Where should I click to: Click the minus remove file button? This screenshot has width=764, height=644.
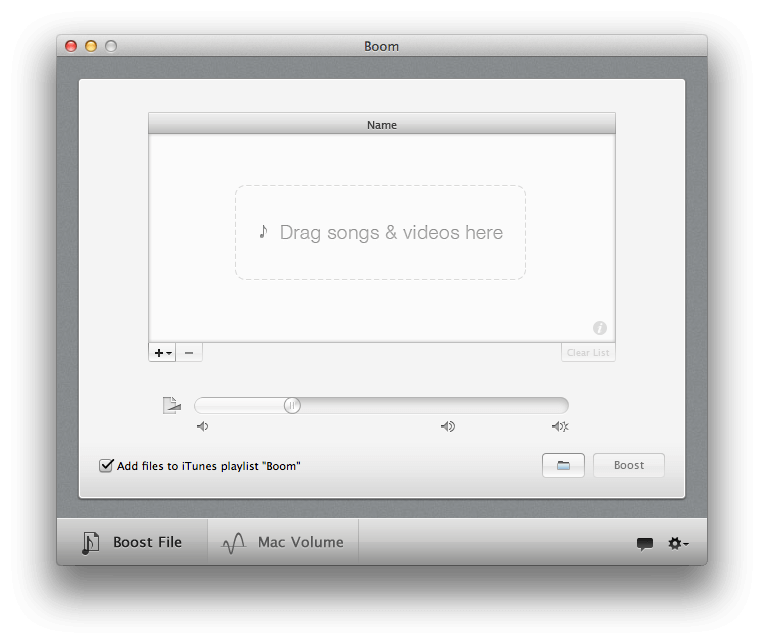(189, 353)
